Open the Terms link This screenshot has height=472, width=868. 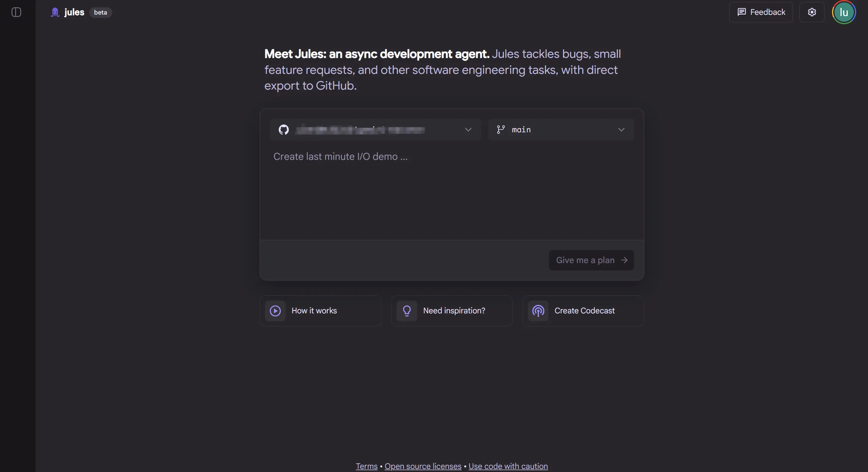(367, 466)
